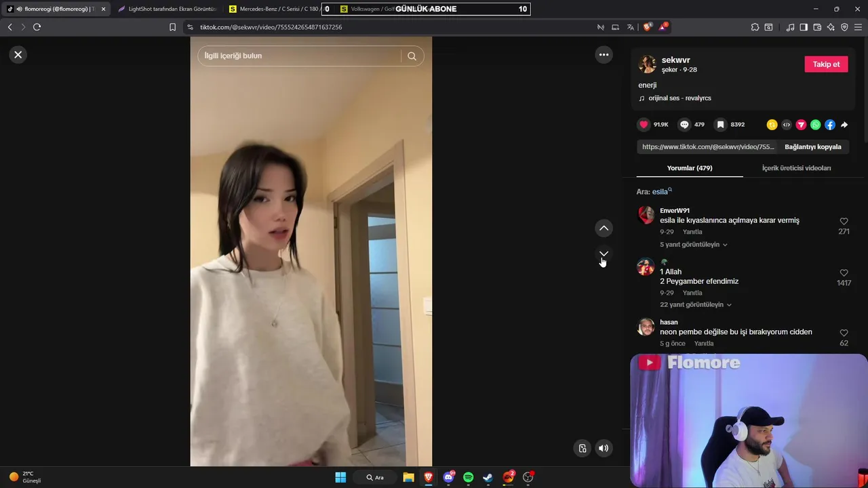Mute the video with the speaker icon
The image size is (868, 488).
604,448
